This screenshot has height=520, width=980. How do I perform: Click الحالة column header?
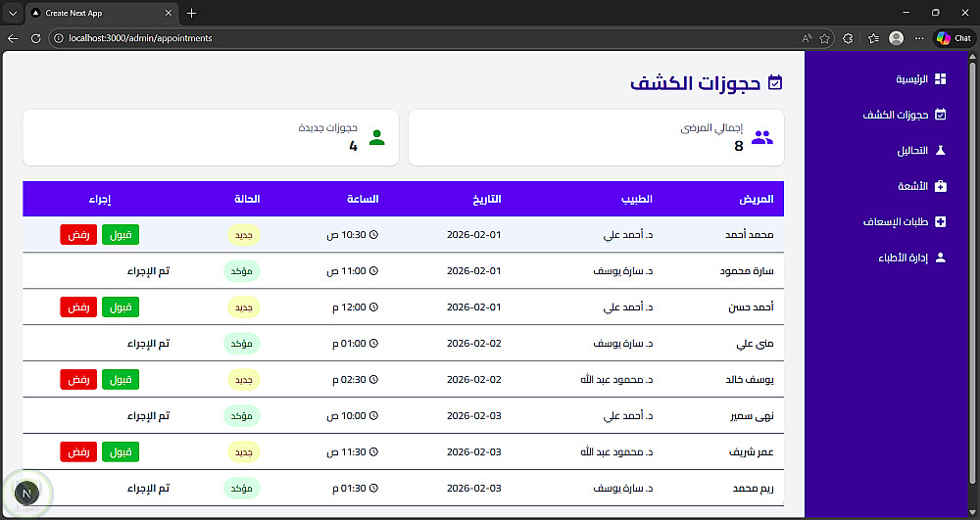247,199
